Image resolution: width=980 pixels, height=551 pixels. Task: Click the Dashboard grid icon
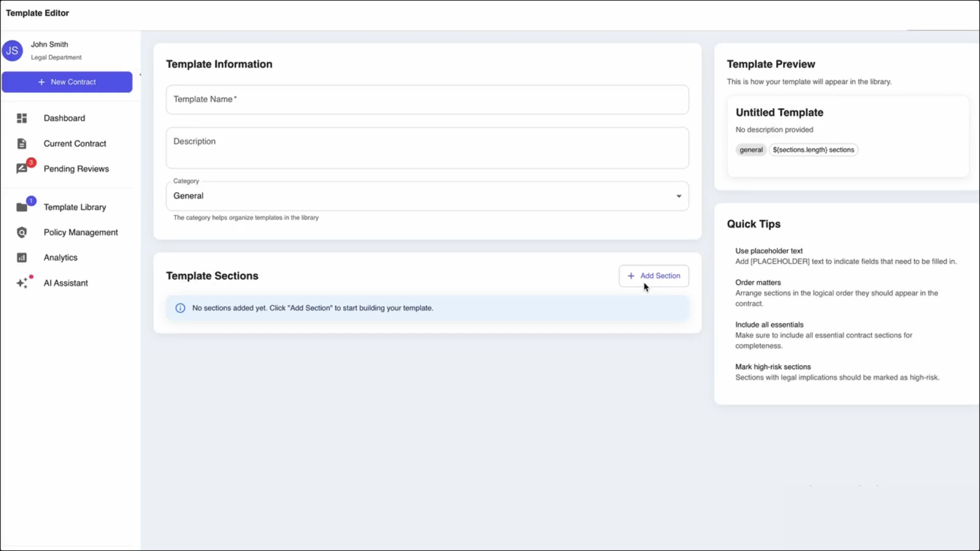(21, 118)
